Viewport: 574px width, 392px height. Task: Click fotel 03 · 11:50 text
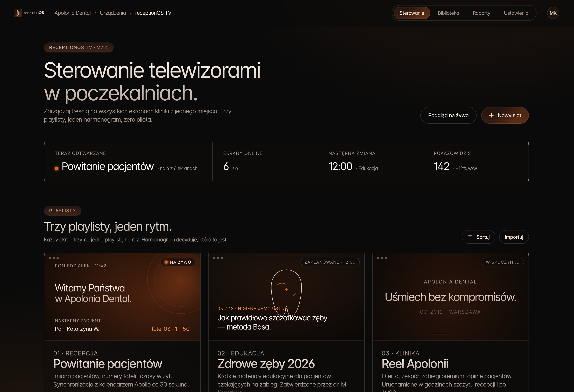[x=170, y=329]
